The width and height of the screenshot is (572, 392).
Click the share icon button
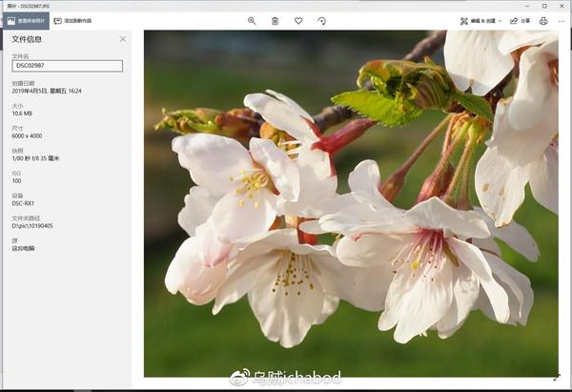[520, 21]
